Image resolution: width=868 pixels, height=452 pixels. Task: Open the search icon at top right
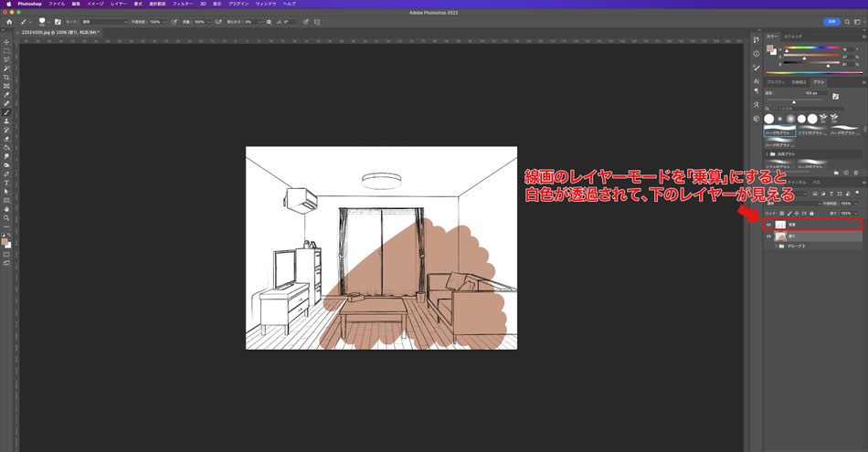tap(847, 22)
